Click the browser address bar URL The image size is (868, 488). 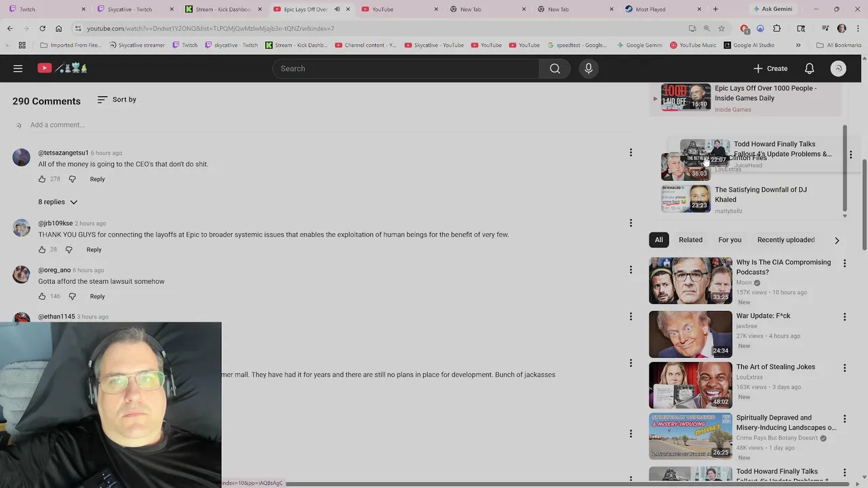[210, 28]
